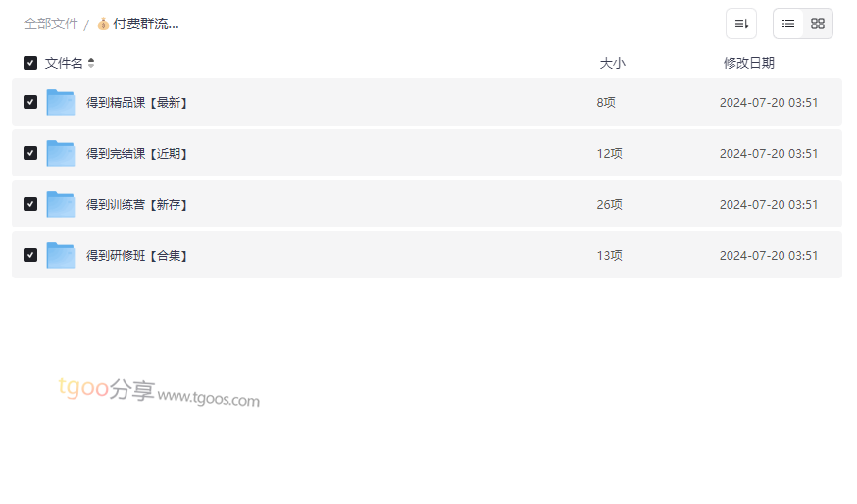
Task: Open the folder name 得到完结课【近期】
Action: click(136, 154)
